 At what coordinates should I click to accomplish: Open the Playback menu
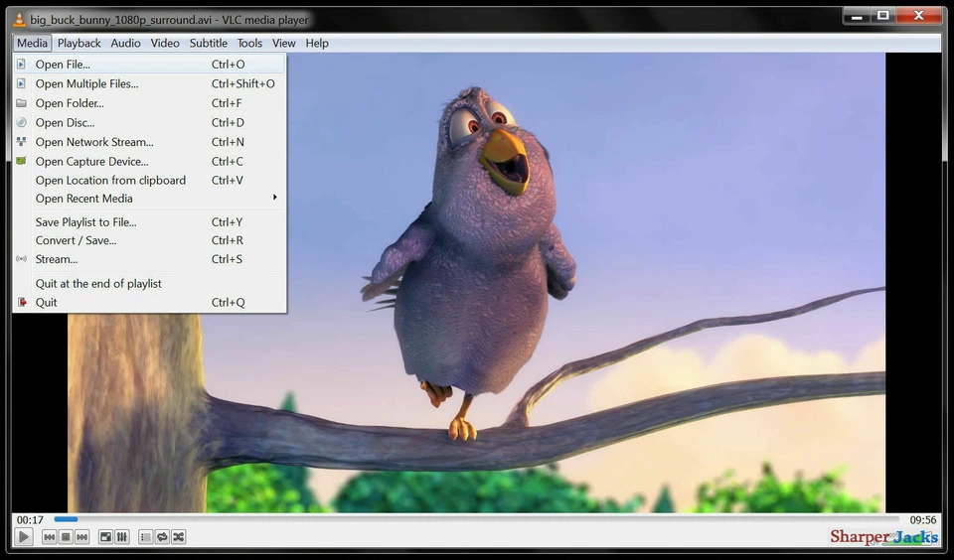click(x=79, y=43)
